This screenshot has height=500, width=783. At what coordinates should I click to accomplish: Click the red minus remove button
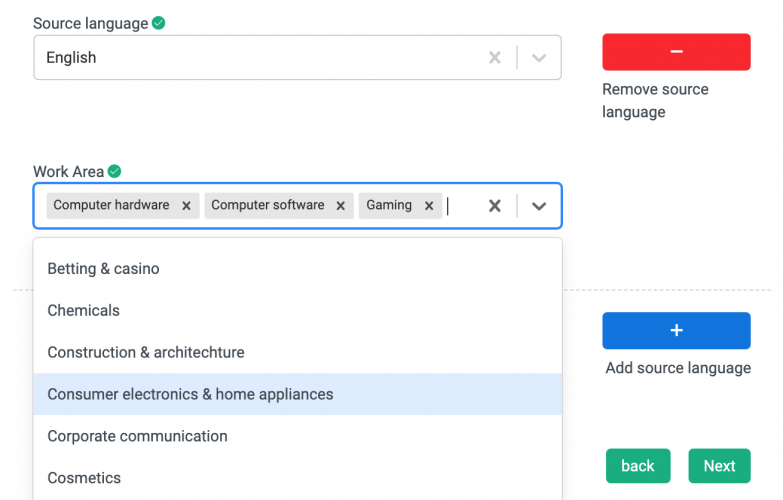pos(676,52)
